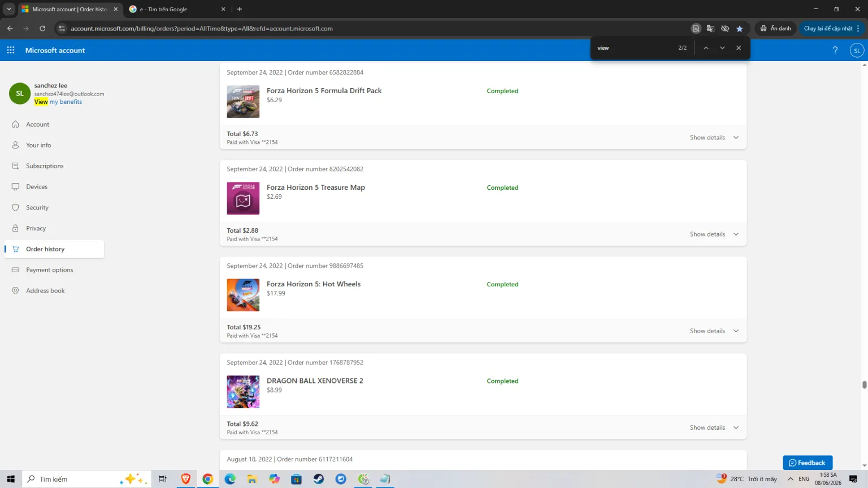
Task: Launch Steam from the taskbar
Action: point(319,479)
